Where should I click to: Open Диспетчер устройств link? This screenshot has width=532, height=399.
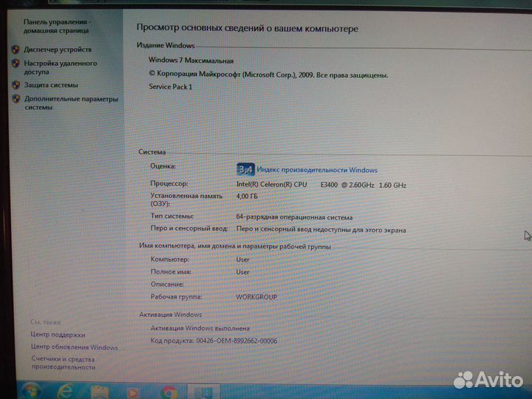58,50
